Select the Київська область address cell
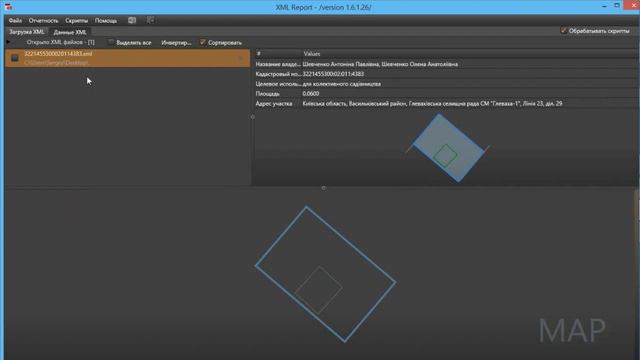The height and width of the screenshot is (360, 640). 432,104
